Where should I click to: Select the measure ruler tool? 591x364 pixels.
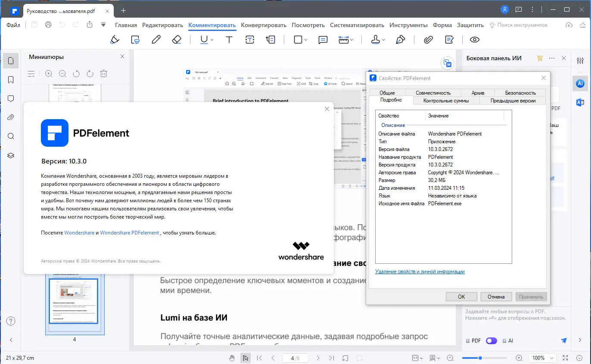click(x=343, y=40)
